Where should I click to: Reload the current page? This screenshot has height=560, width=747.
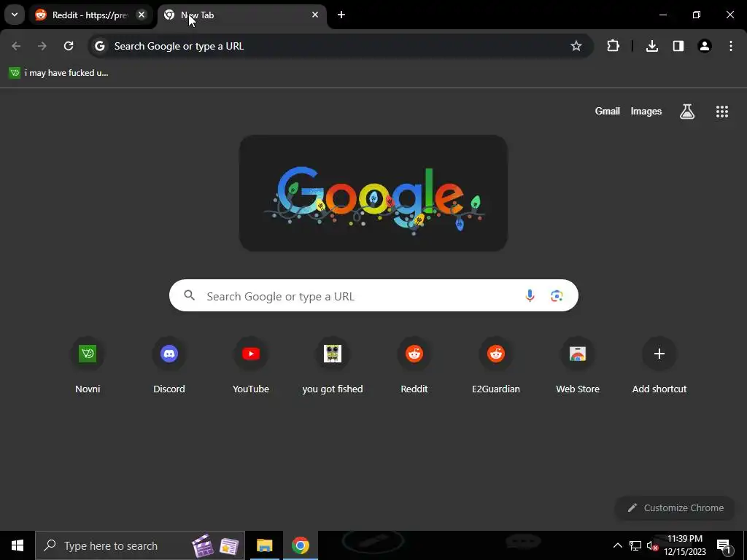[x=69, y=46]
